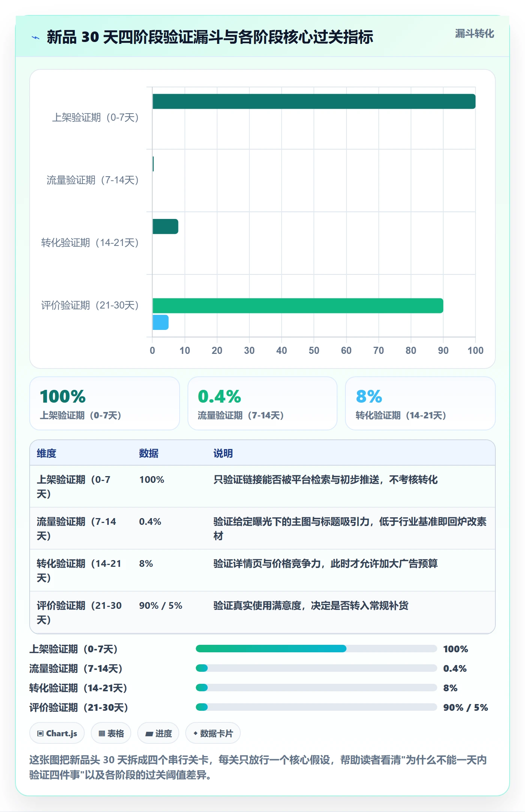Click the chart axis label 流量验证期（7-14天）
This screenshot has height=812, width=525.
[x=93, y=180]
